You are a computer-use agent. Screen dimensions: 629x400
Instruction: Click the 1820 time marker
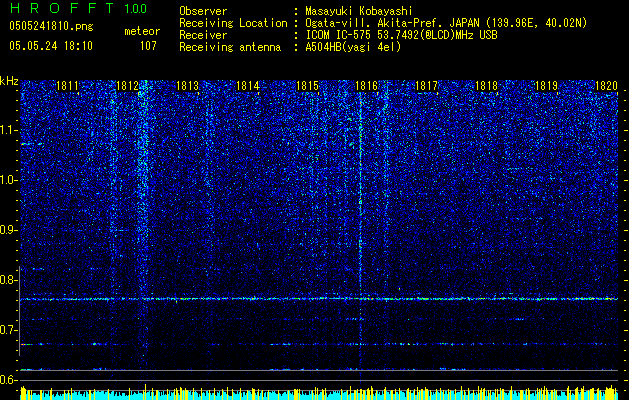[606, 85]
